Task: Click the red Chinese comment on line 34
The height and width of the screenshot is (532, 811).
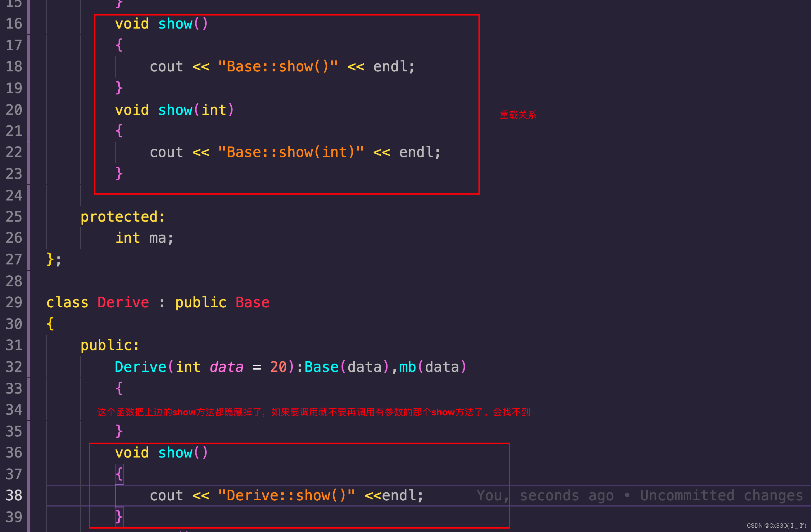Action: [314, 412]
